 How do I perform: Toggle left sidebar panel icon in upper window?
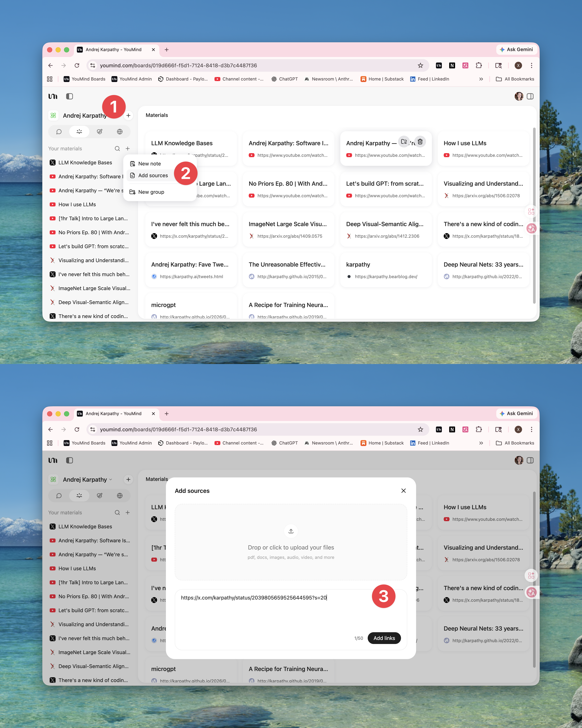70,97
